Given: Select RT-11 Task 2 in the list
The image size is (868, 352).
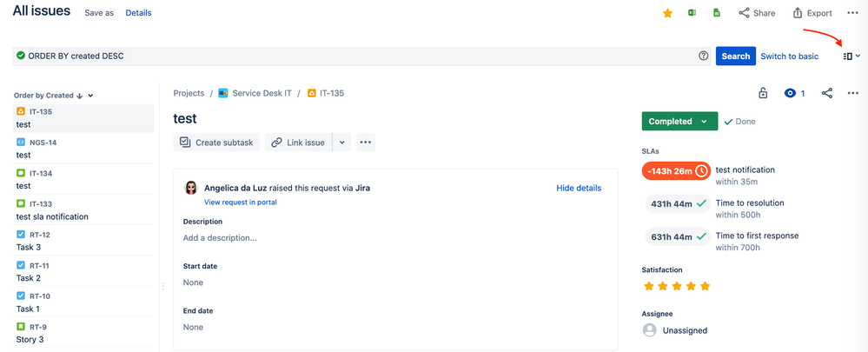Looking at the screenshot, I should (x=83, y=271).
